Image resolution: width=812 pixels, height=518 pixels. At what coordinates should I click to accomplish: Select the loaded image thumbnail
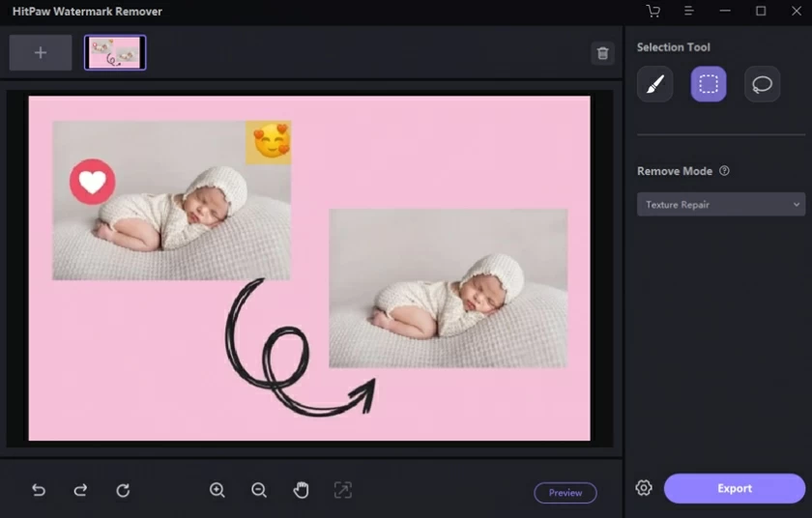coord(115,53)
